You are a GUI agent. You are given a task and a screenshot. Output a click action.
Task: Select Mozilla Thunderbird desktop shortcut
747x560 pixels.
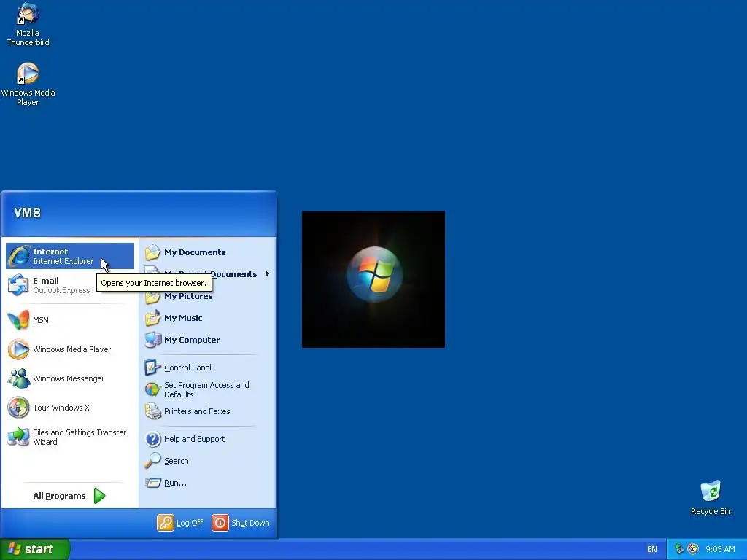(x=28, y=24)
